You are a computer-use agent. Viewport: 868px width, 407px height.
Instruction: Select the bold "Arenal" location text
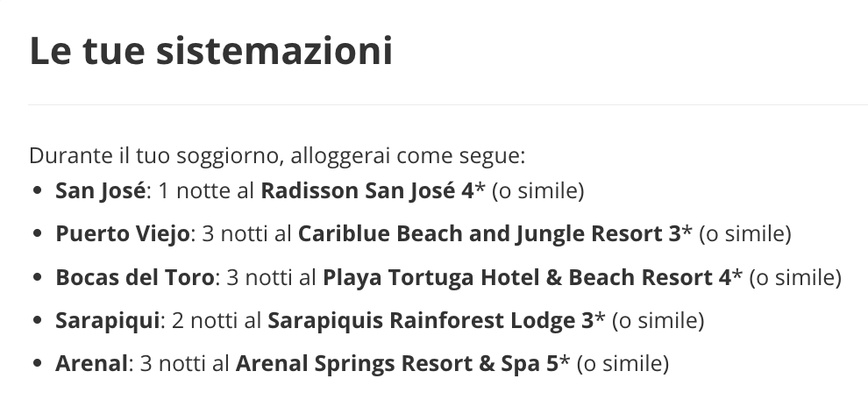[x=91, y=363]
